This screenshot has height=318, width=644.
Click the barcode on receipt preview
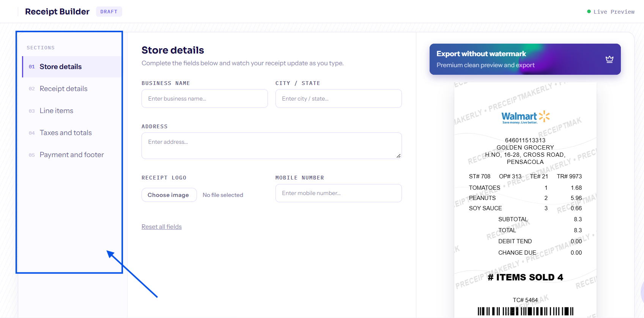click(526, 311)
